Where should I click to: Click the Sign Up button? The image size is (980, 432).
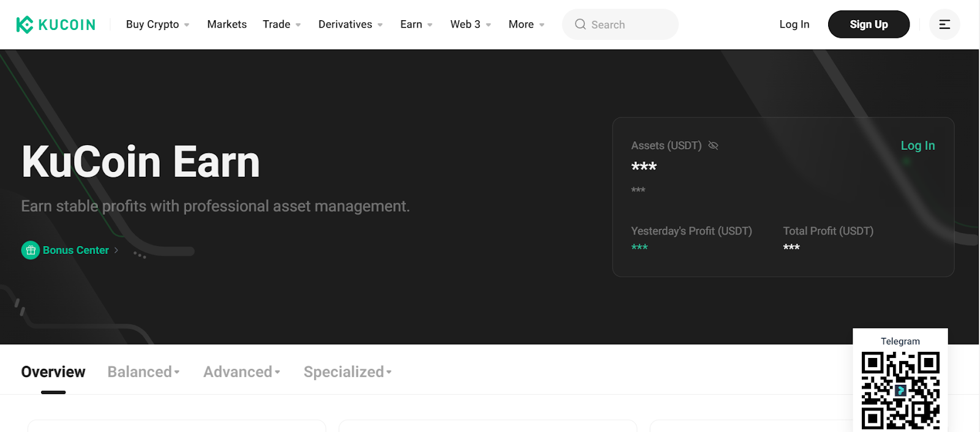coord(869,24)
